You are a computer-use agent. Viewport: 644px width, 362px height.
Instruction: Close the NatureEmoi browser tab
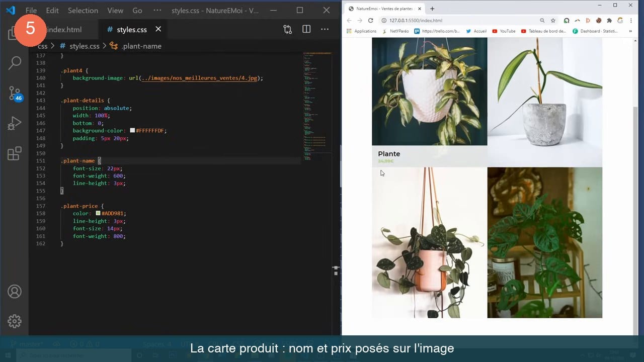[x=421, y=9]
